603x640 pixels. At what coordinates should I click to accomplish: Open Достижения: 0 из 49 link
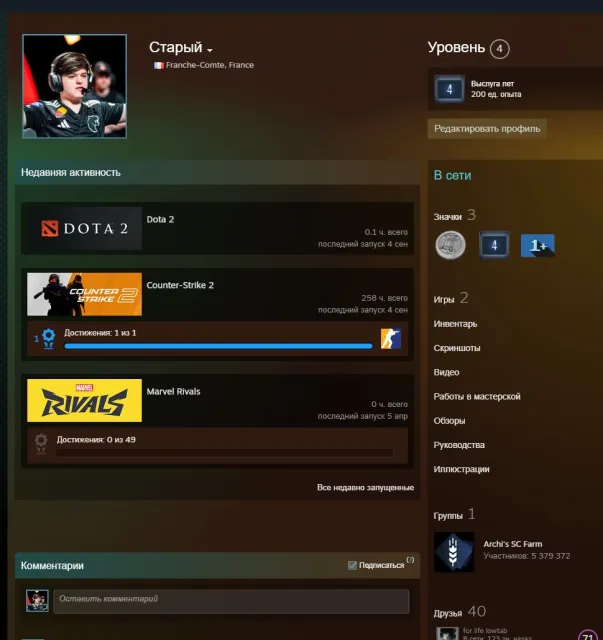pos(96,440)
